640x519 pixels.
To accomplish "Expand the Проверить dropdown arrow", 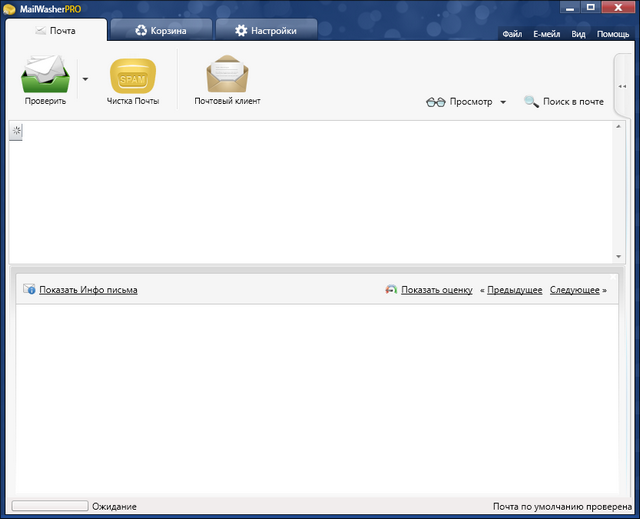I will [x=85, y=78].
